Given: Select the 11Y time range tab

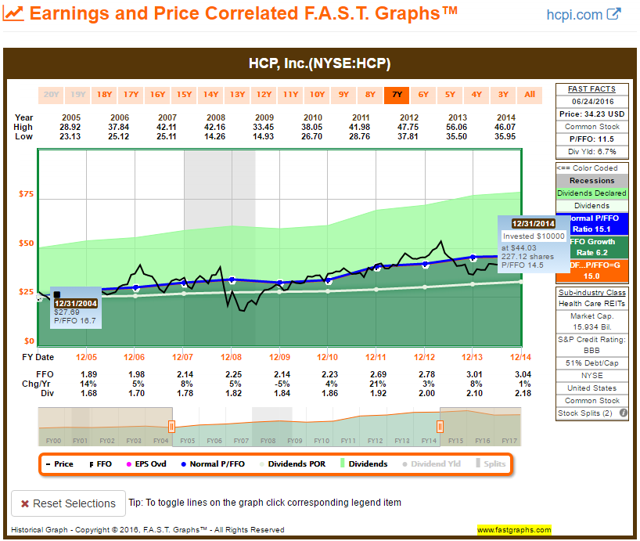Looking at the screenshot, I should point(291,95).
